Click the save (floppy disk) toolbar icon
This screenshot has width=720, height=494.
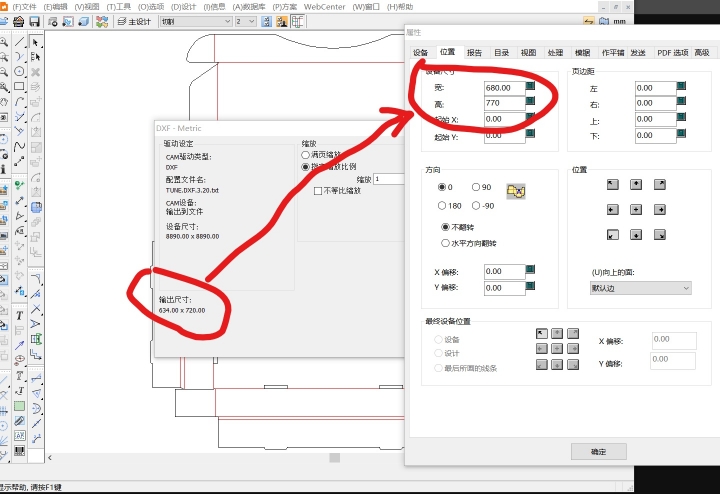point(36,21)
